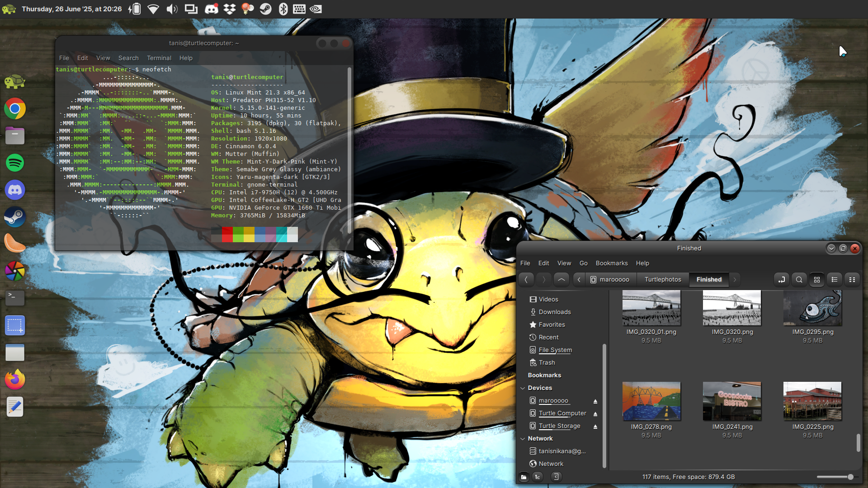Adjust the thumbnail zoom slider
Image resolution: width=868 pixels, height=488 pixels.
coord(850,477)
